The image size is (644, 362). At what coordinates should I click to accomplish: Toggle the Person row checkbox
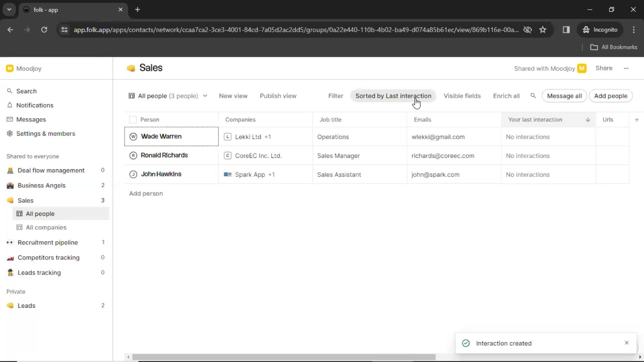133,119
